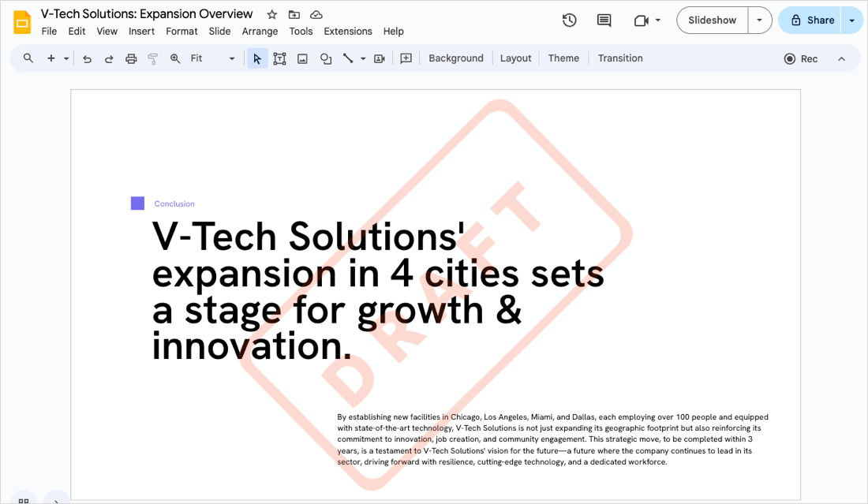Undo the last action
The width and height of the screenshot is (868, 504).
tap(87, 58)
